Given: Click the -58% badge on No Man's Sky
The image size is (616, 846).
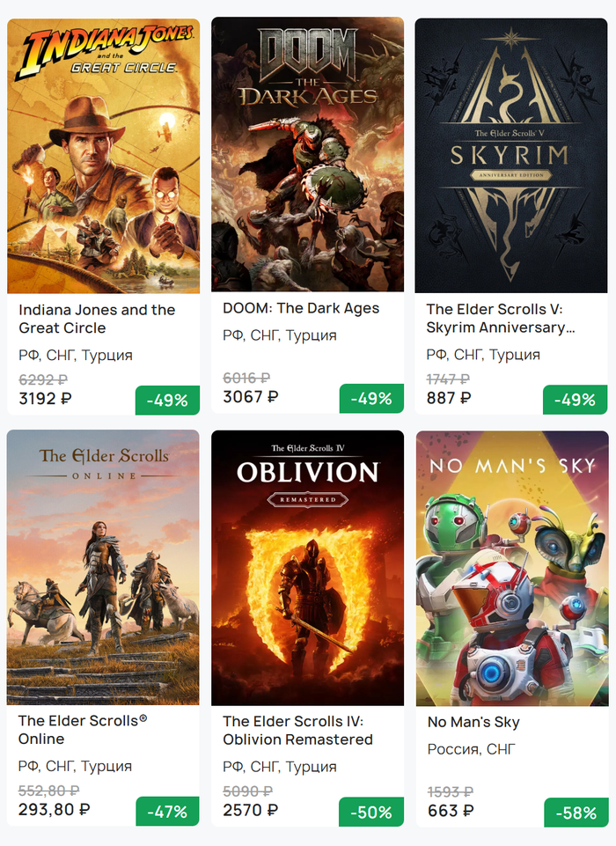Looking at the screenshot, I should click(x=576, y=813).
